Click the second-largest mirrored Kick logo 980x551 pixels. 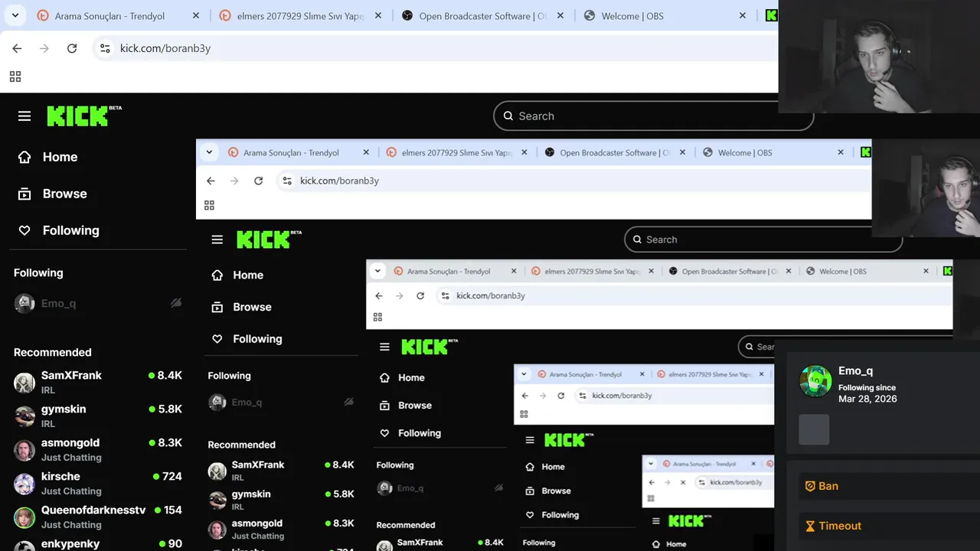pos(268,240)
